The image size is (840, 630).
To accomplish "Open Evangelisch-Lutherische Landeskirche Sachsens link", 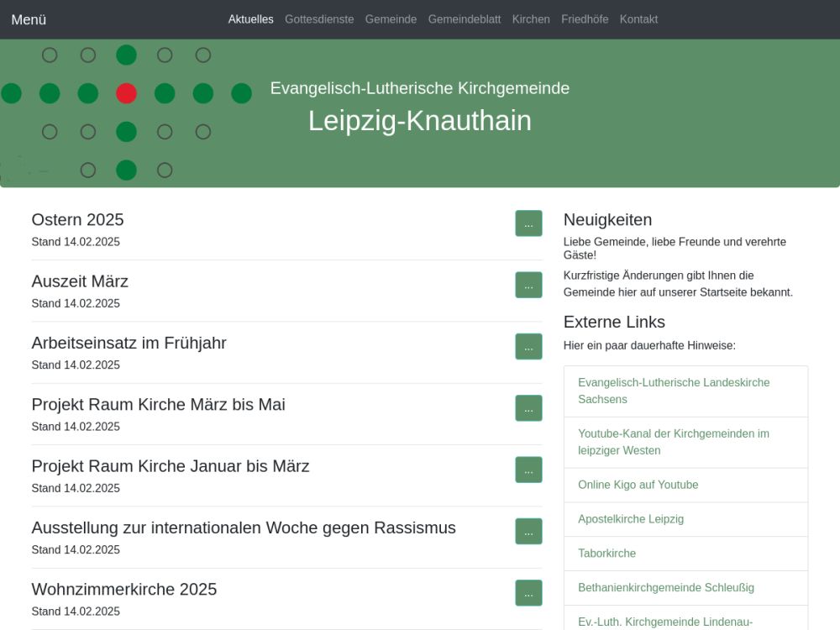I will point(674,391).
